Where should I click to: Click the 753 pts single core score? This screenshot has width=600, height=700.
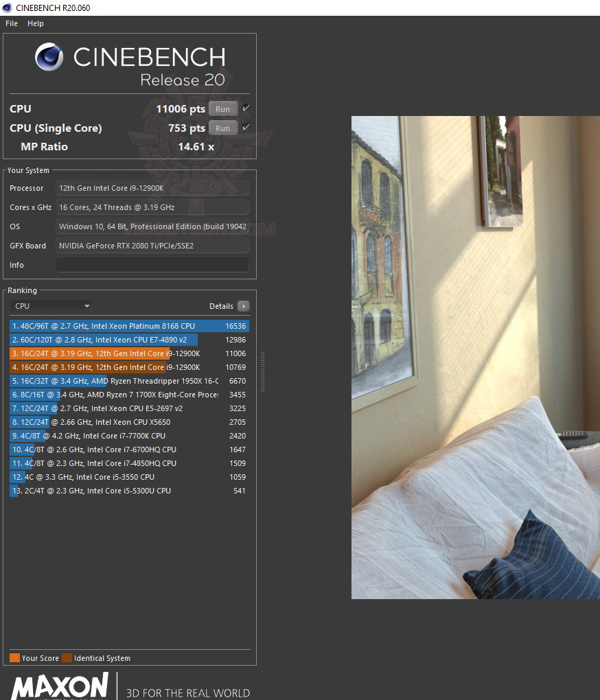coord(187,128)
